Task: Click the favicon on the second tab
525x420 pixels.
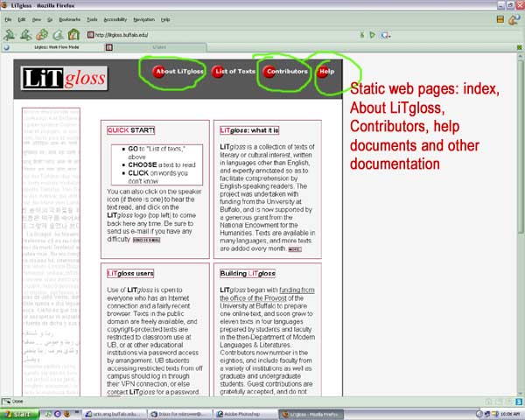Action: [x=109, y=47]
